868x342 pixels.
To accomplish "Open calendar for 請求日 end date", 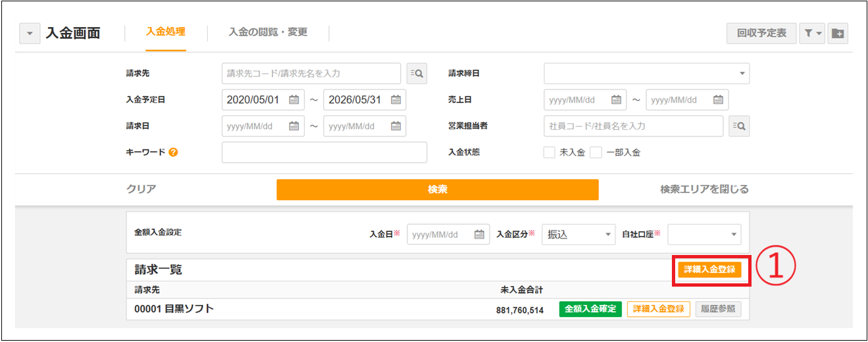I will coord(396,126).
